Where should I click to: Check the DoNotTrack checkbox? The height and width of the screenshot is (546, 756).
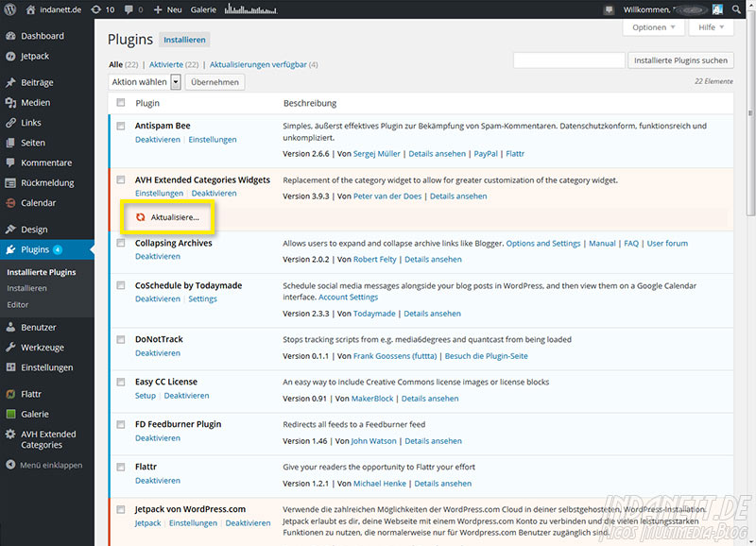pyautogui.click(x=121, y=340)
